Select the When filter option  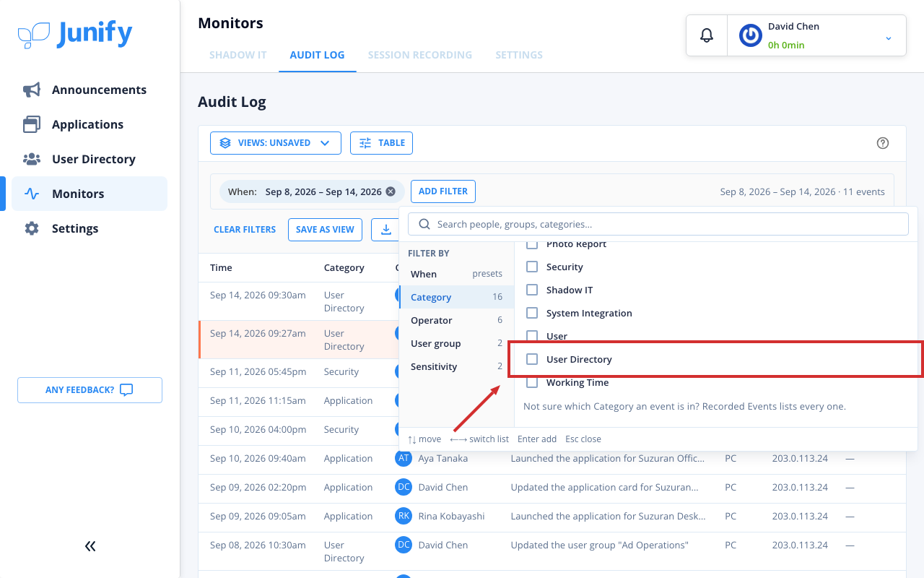click(x=456, y=274)
